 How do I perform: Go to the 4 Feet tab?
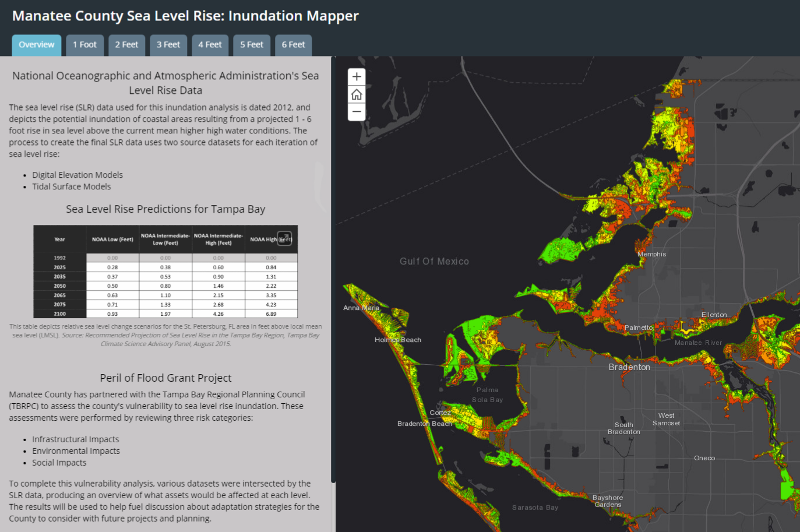209,45
